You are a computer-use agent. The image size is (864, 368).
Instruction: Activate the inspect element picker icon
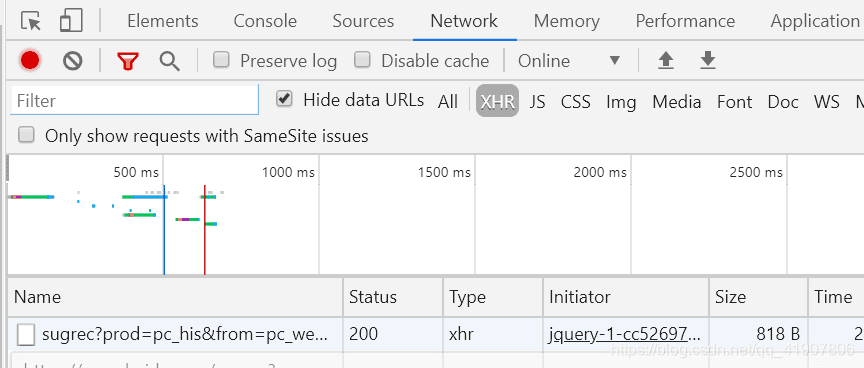(31, 21)
